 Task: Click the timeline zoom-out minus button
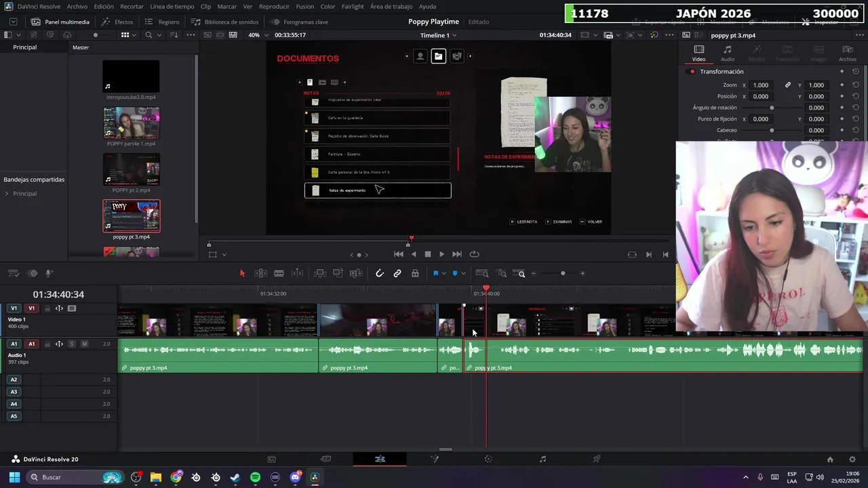(x=534, y=273)
